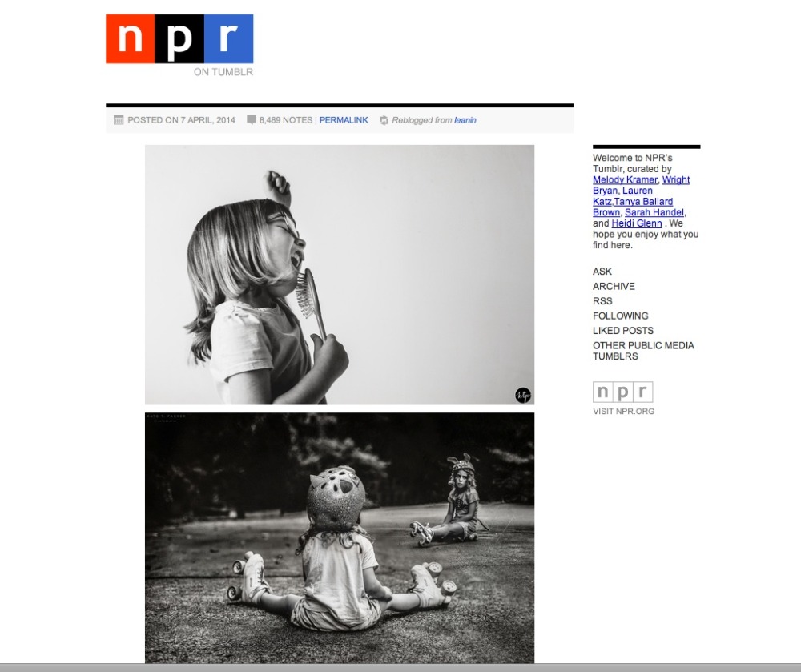Click the notes speech bubble icon
801x672 pixels.
[x=252, y=120]
